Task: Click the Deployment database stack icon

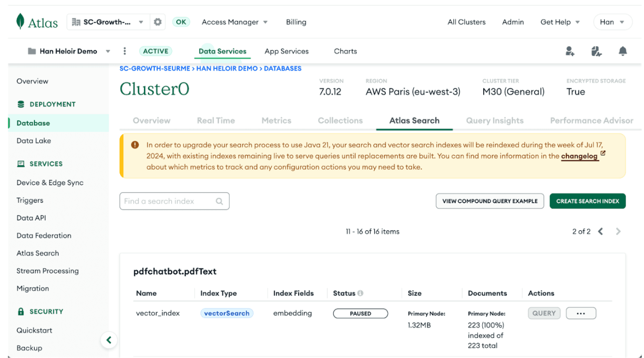Action: coord(21,104)
